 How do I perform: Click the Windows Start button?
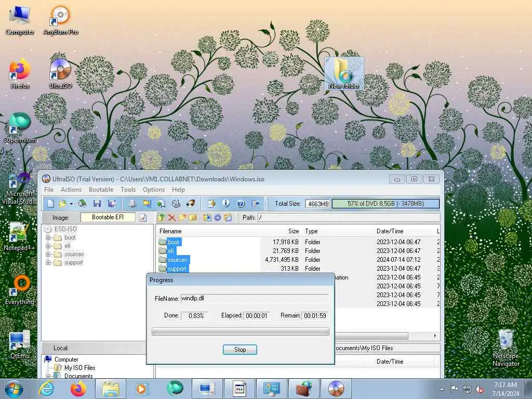pyautogui.click(x=14, y=389)
